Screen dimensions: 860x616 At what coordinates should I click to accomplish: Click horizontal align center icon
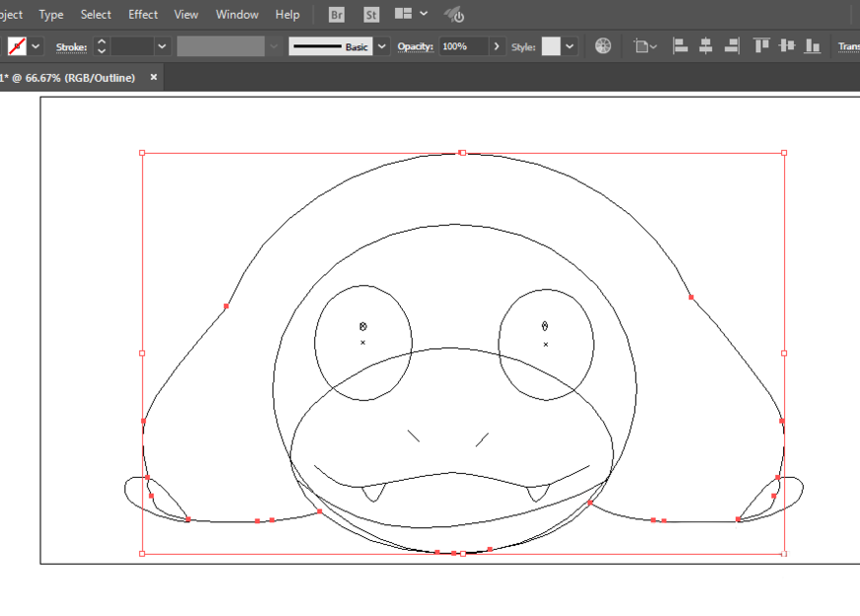[x=706, y=46]
